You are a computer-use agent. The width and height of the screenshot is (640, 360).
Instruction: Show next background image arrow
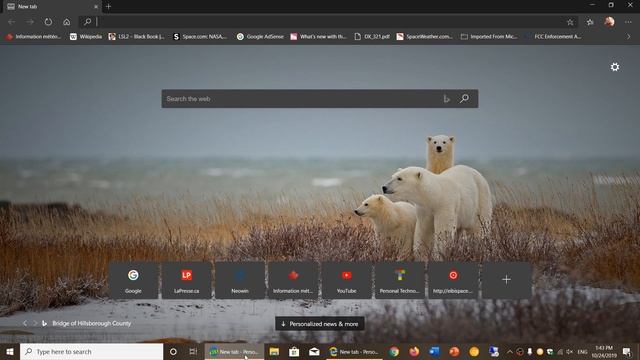[35, 323]
